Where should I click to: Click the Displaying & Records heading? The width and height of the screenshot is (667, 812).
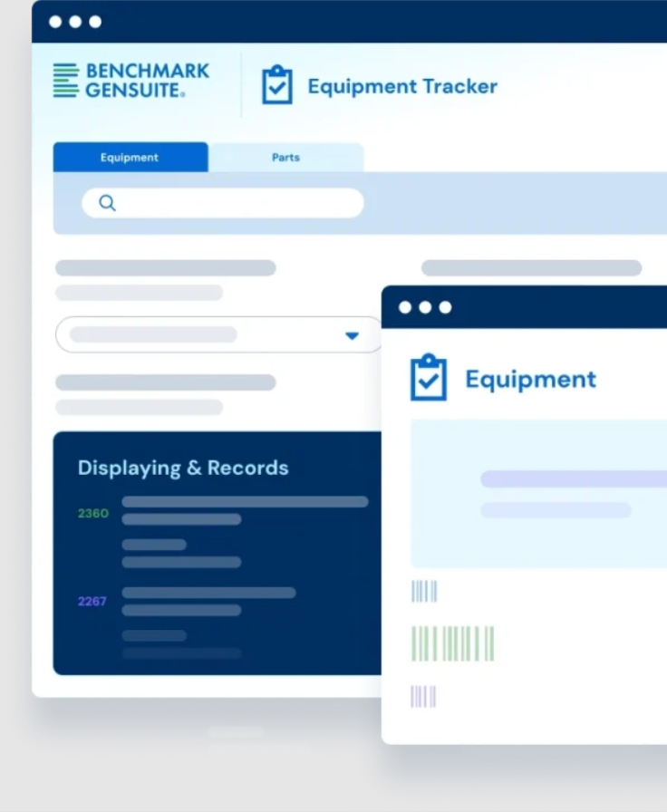coord(183,469)
